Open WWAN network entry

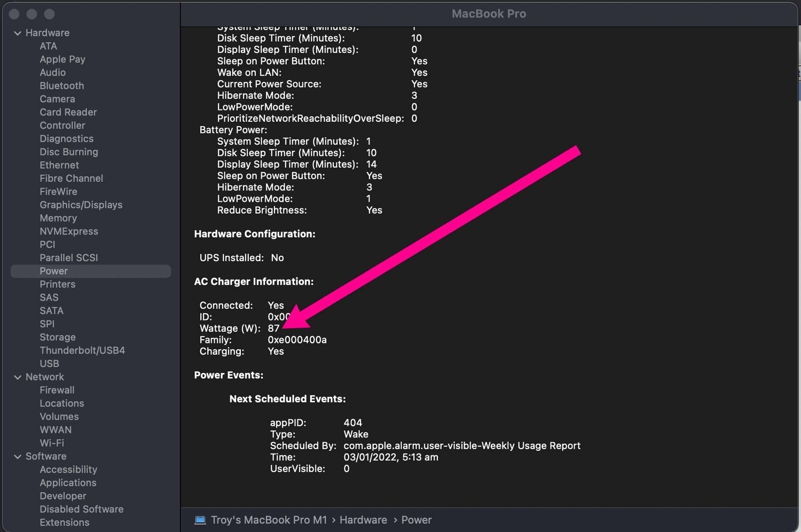55,430
